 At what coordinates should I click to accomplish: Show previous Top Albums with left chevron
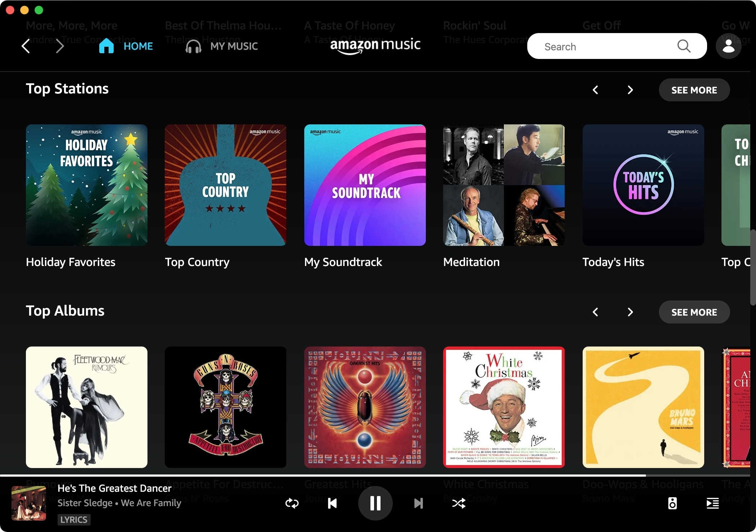click(x=596, y=312)
